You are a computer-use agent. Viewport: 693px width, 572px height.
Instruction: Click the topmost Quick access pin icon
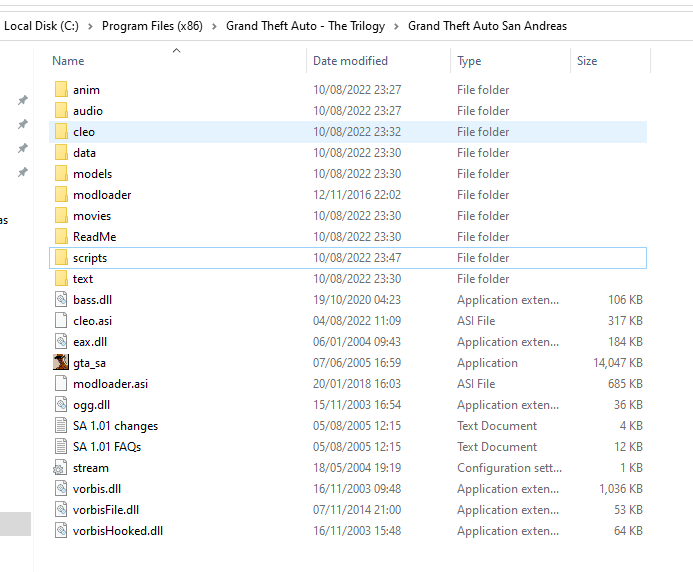click(x=23, y=100)
